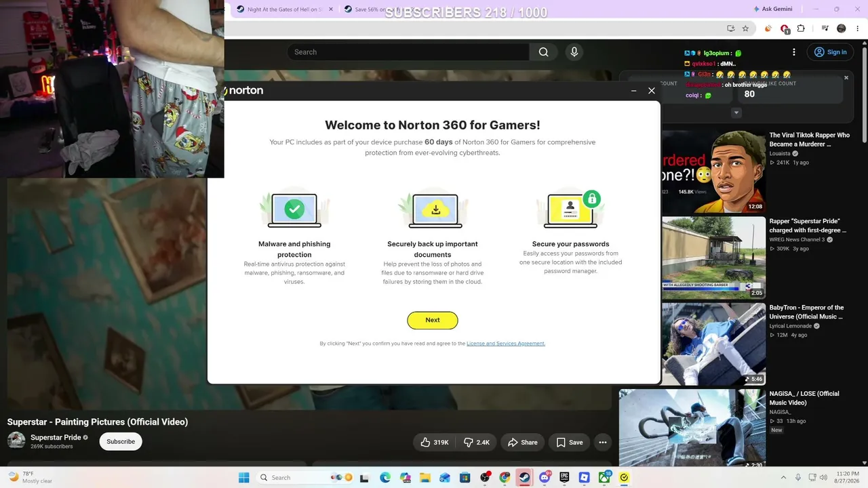Open Discord from the taskbar
Viewport: 868px width, 488px height.
pyautogui.click(x=545, y=478)
